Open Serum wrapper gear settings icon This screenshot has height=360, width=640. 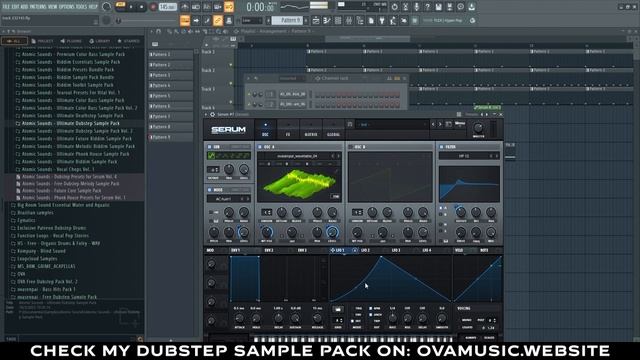pos(212,115)
